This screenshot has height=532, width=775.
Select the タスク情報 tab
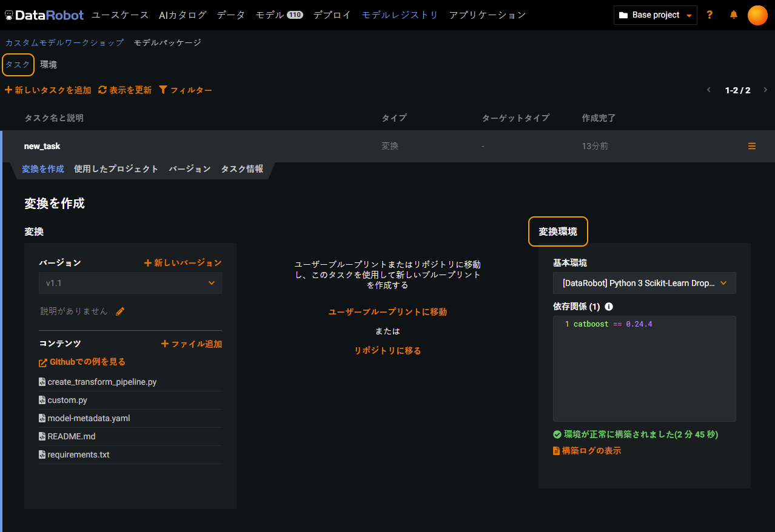(242, 169)
